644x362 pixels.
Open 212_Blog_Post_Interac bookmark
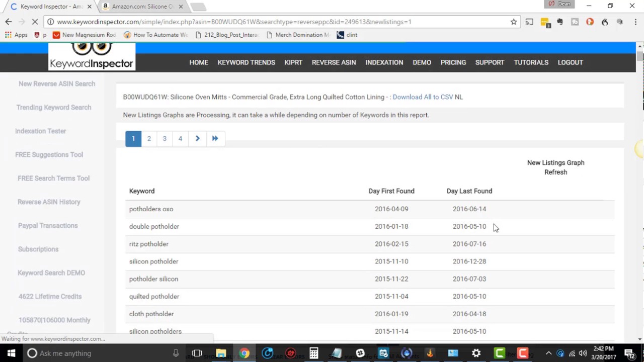point(227,35)
